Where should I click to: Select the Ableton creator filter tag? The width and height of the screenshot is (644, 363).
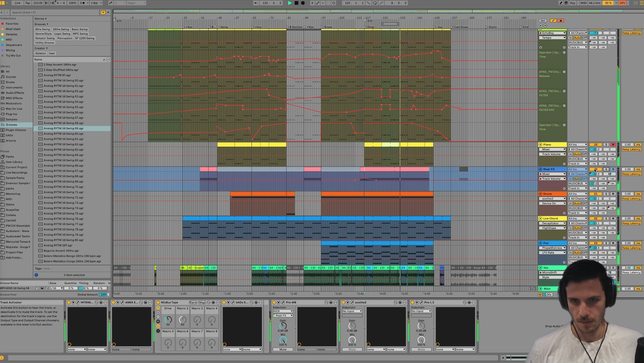pos(40,53)
